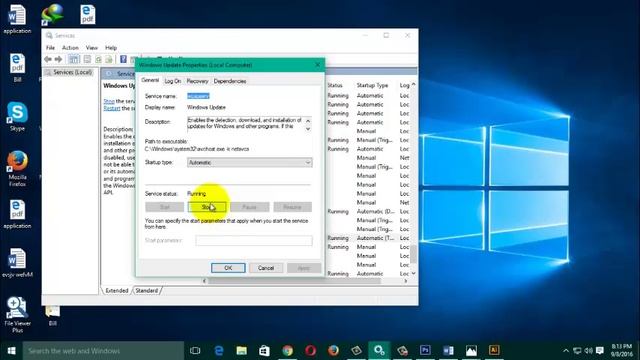This screenshot has height=360, width=640.
Task: Open the Skype desktop shortcut
Action: [17, 116]
